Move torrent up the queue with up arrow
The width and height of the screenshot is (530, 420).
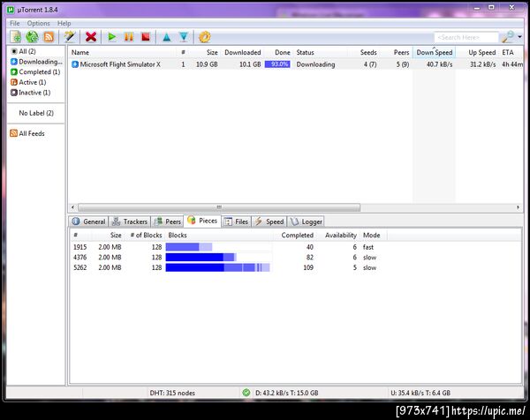pos(167,37)
